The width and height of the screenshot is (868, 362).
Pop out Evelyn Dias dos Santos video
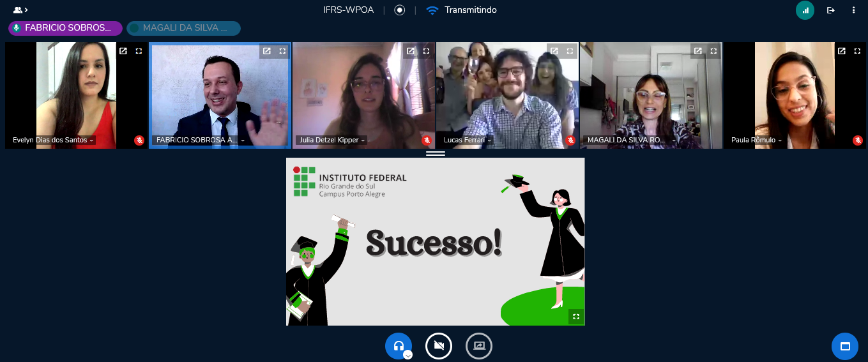[x=123, y=51]
